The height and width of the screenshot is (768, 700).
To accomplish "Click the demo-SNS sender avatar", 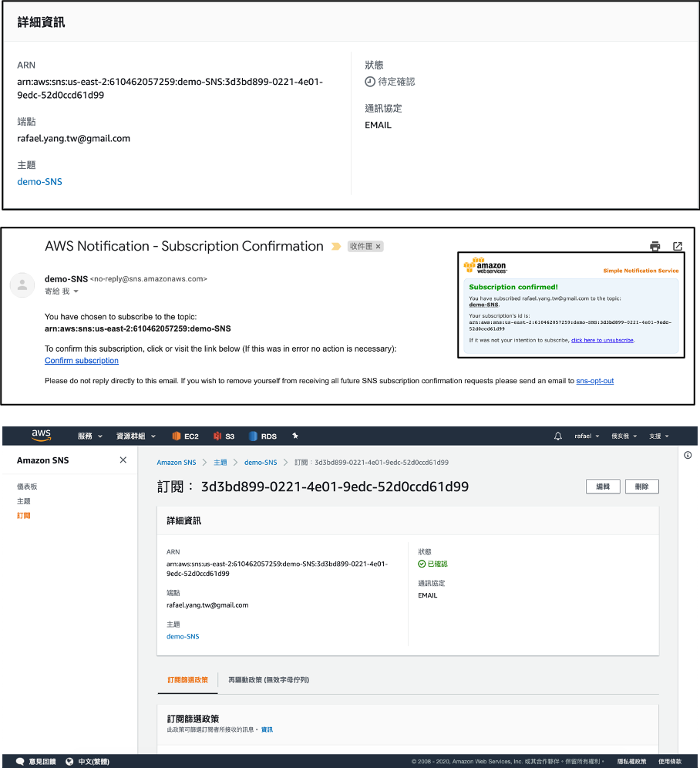I will pos(22,285).
